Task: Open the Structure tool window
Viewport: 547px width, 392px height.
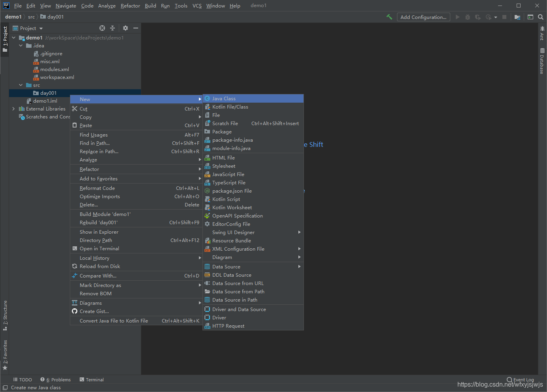Action: click(x=5, y=315)
